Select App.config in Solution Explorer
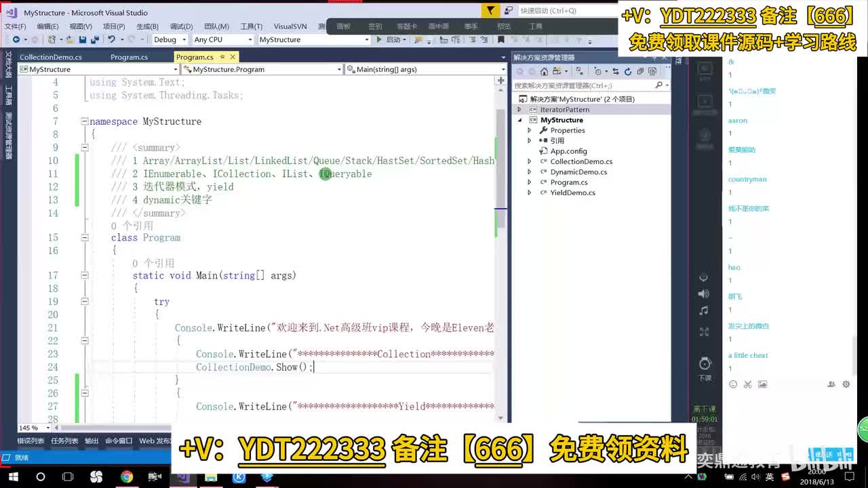Screen dimensions: 868x488 pyautogui.click(x=568, y=151)
